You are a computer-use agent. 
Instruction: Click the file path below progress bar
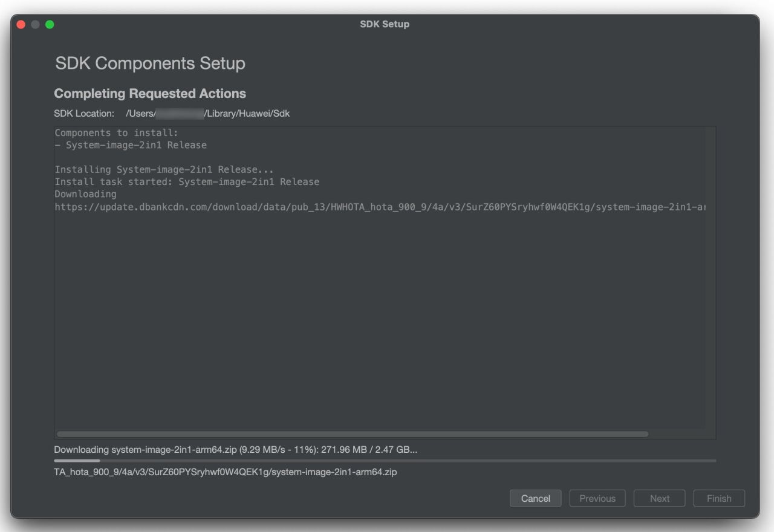pyautogui.click(x=225, y=472)
